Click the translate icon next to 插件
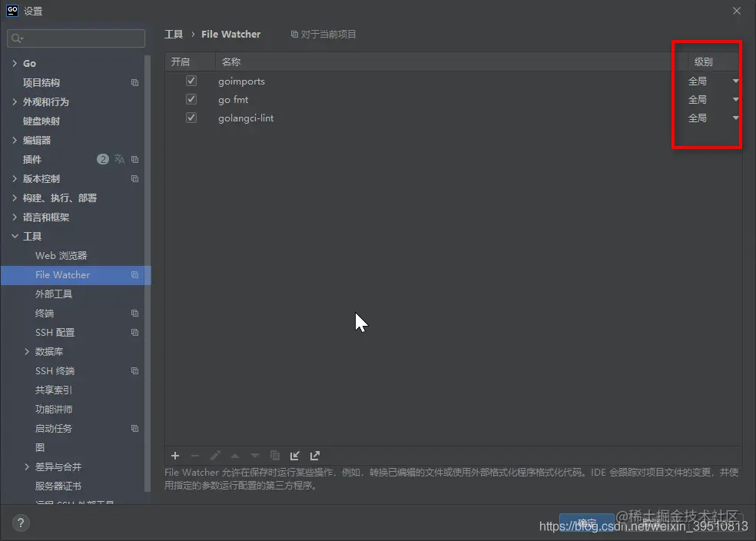Viewport: 756px width, 541px height. point(120,159)
